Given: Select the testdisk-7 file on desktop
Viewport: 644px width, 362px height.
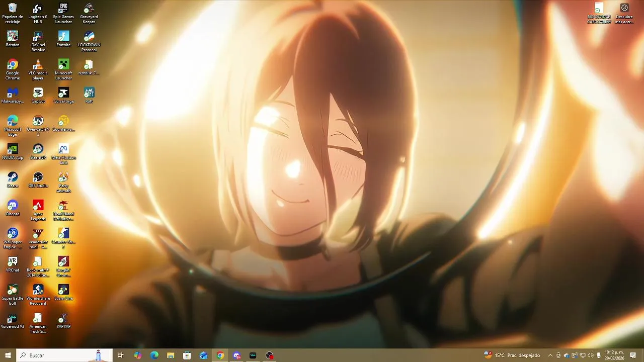Looking at the screenshot, I should pyautogui.click(x=89, y=67).
